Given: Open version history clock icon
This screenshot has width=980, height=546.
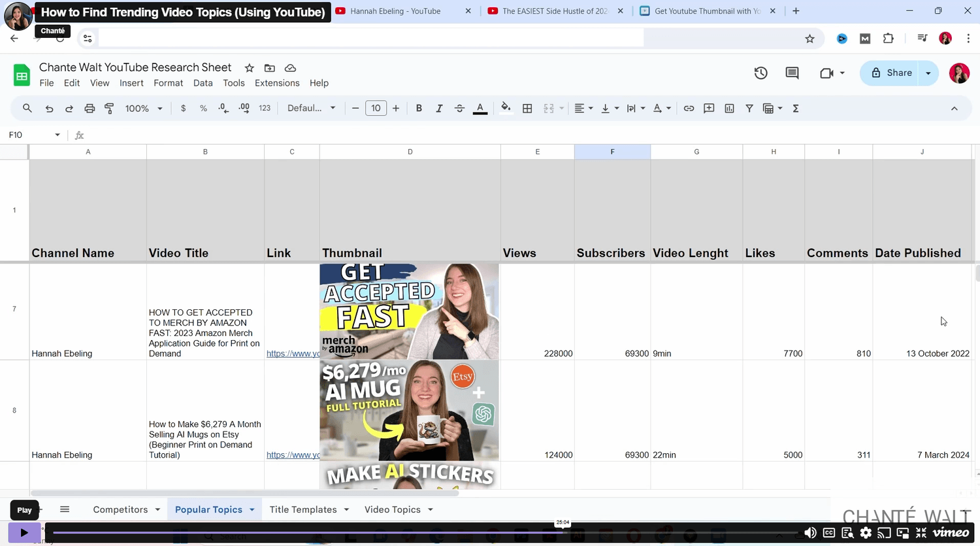Looking at the screenshot, I should (760, 73).
